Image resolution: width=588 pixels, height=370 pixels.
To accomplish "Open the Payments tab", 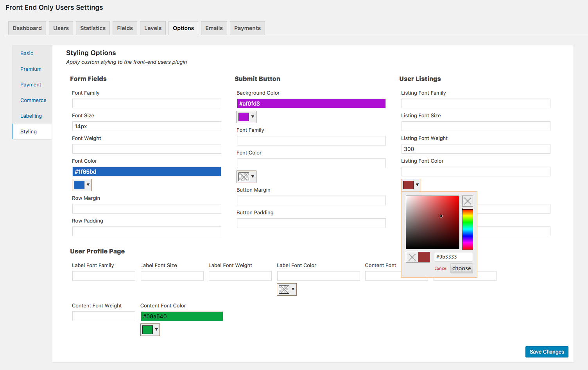I will click(x=247, y=28).
